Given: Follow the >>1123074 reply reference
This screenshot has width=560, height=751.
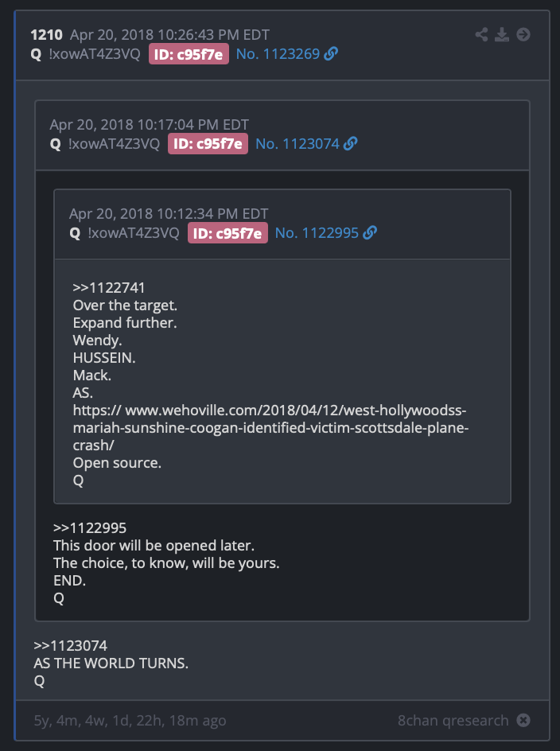Looking at the screenshot, I should click(x=71, y=646).
